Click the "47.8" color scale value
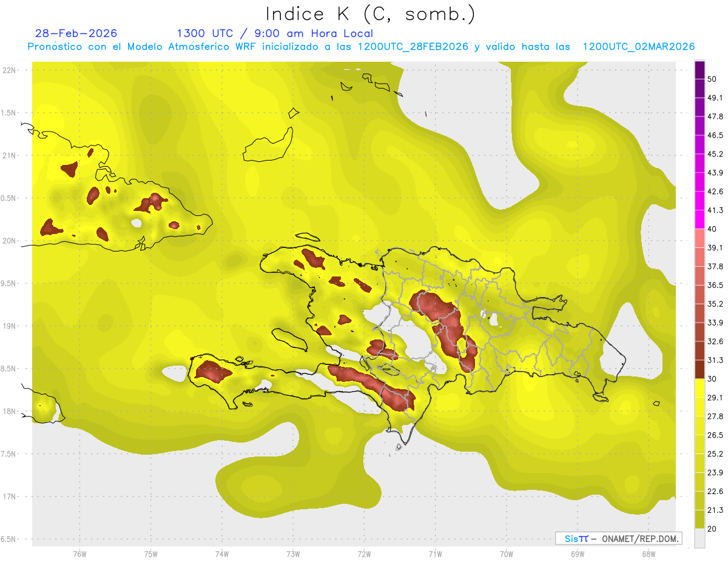This screenshot has height=562, width=728. tap(716, 116)
